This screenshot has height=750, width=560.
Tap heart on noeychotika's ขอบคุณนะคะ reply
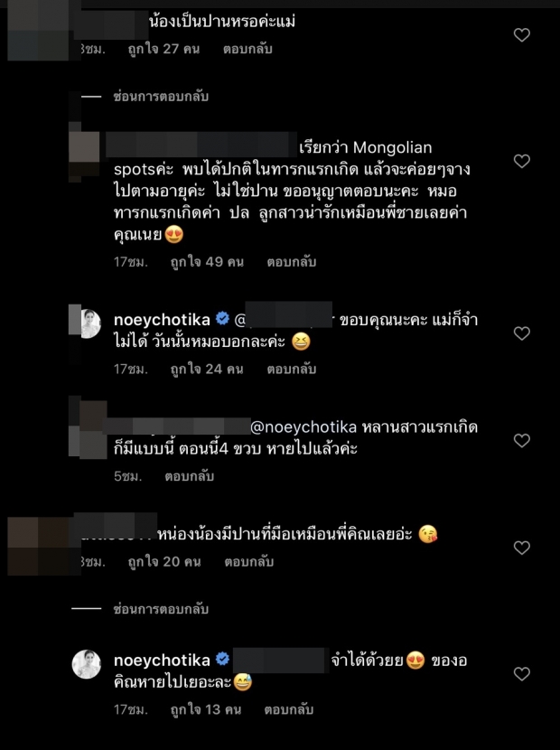click(x=522, y=333)
